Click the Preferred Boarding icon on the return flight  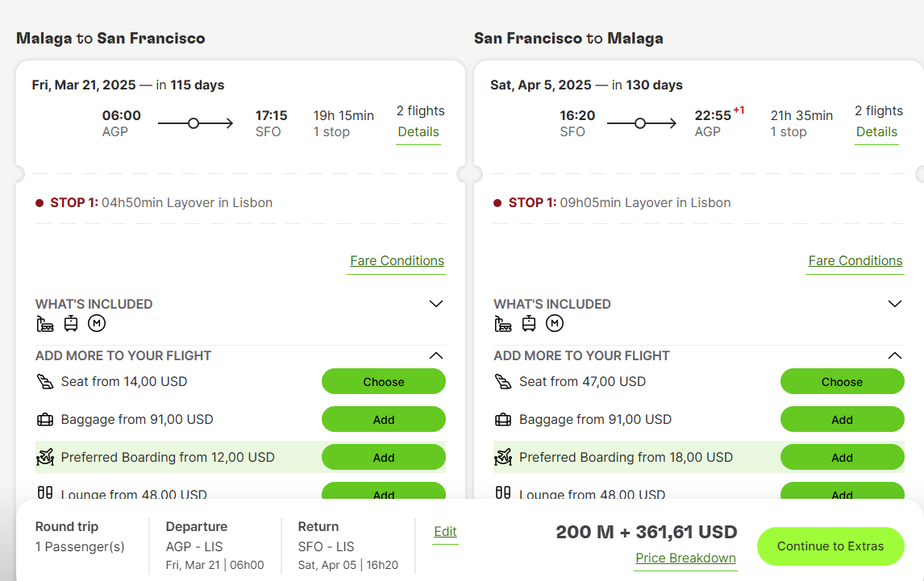503,457
